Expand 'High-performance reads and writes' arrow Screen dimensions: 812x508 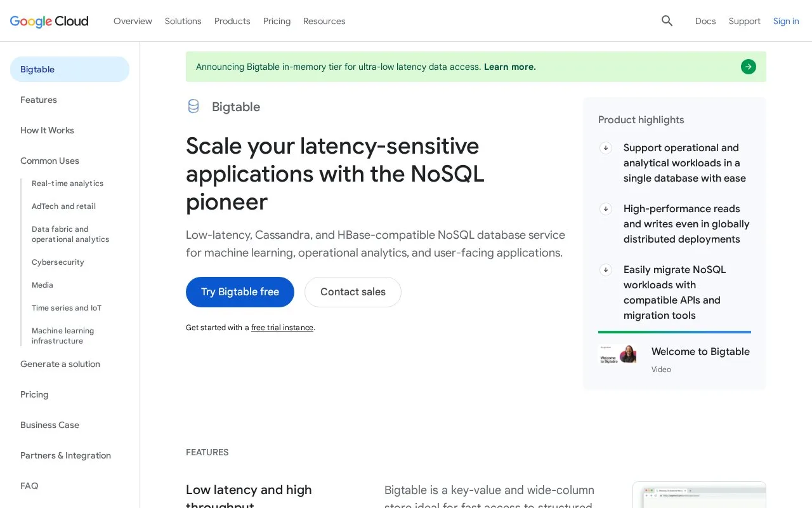(x=606, y=209)
